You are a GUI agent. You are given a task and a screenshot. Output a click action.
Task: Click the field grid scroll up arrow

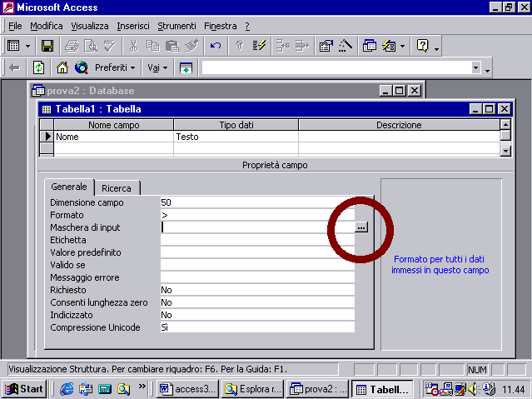click(x=505, y=125)
